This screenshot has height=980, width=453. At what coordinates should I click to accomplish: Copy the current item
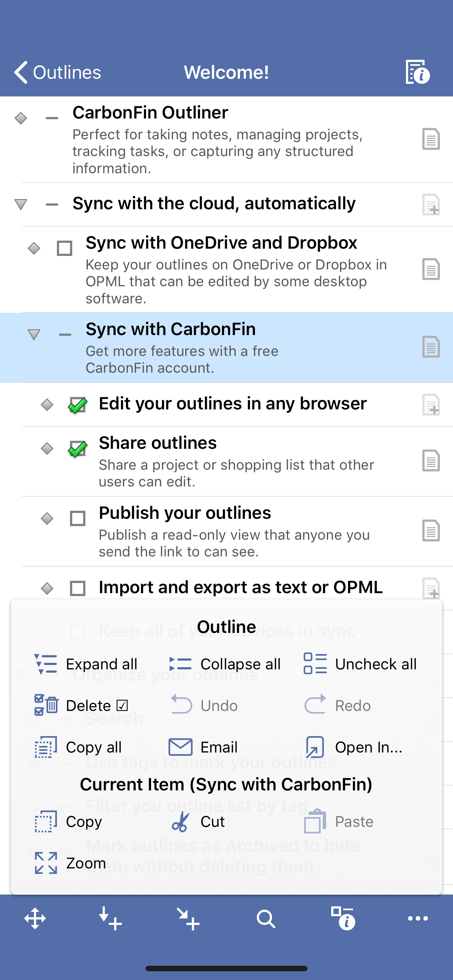pos(68,821)
